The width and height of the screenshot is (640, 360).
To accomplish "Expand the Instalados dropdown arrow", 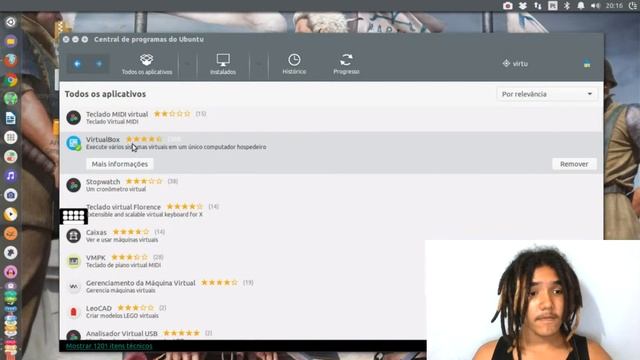I will (x=259, y=64).
